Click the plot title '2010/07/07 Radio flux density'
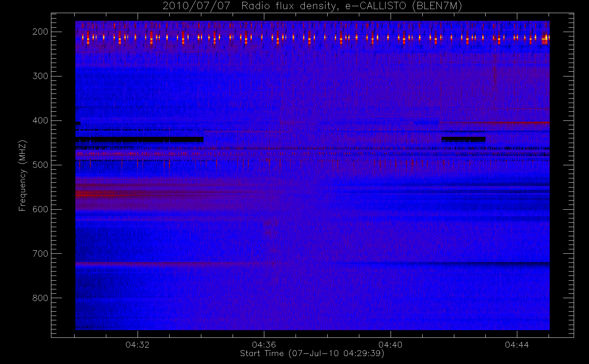Viewport: 589px width, 364px height. pos(312,6)
